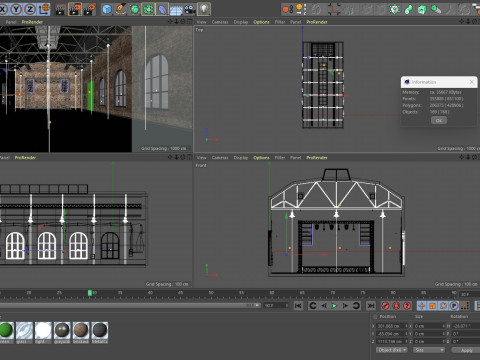Open Filter menu in Front viewport
480x360 pixels.
(x=280, y=158)
